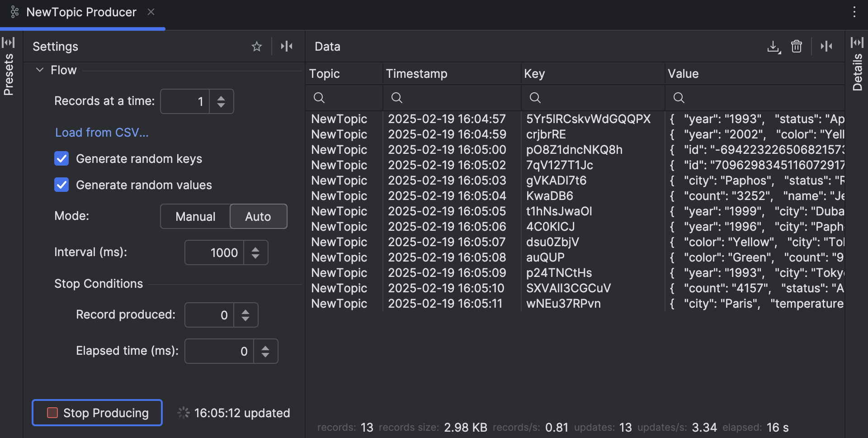Download the produced records
This screenshot has height=438, width=868.
774,46
